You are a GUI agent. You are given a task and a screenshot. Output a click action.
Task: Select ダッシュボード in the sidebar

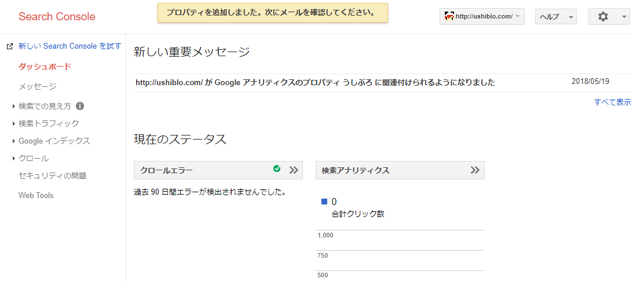45,67
